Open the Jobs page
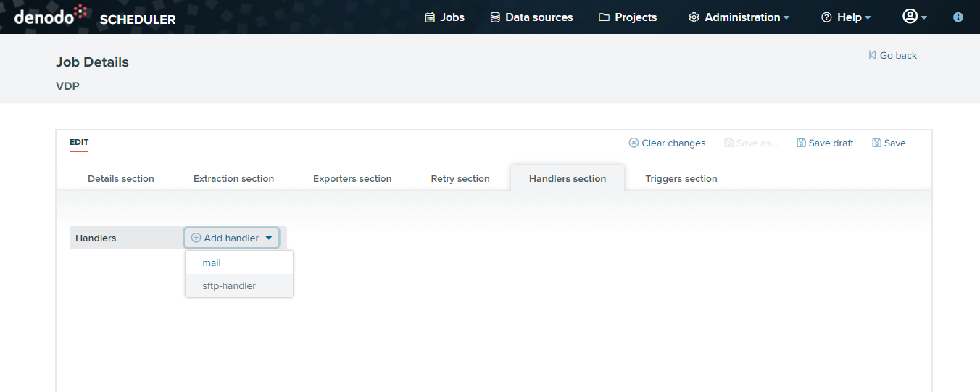The image size is (980, 392). coord(444,17)
